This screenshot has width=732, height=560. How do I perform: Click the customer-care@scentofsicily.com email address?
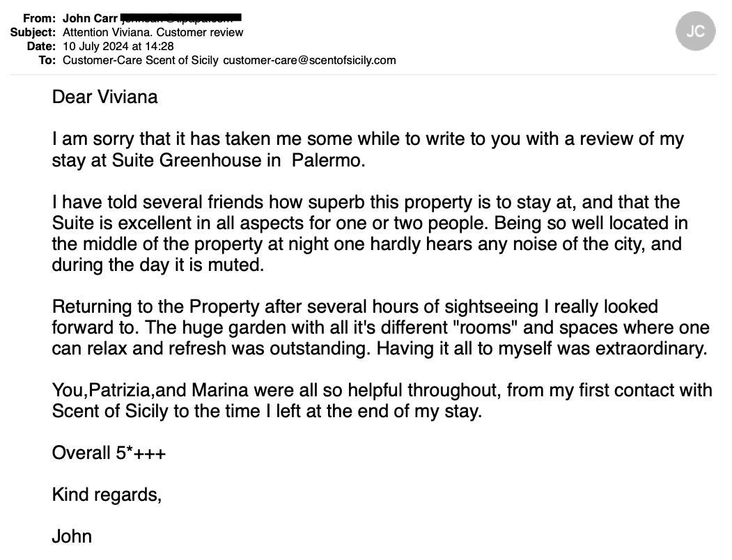point(309,60)
